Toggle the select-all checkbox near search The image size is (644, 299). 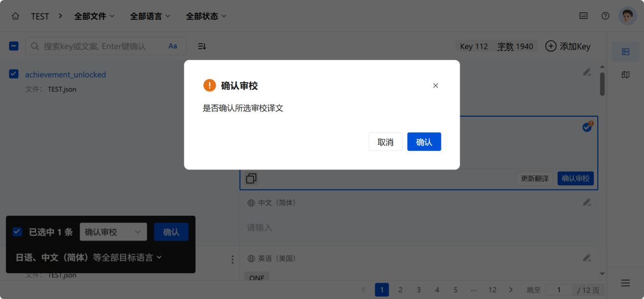[14, 46]
